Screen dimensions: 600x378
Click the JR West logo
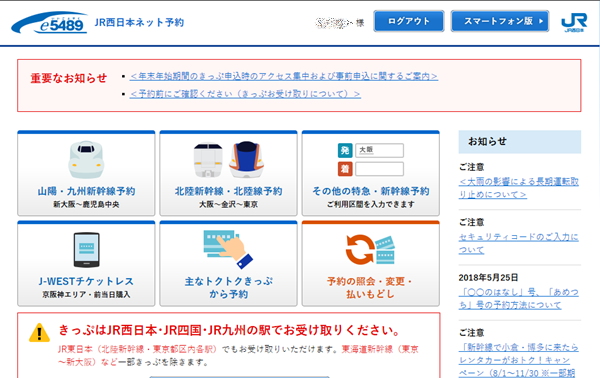click(x=574, y=23)
